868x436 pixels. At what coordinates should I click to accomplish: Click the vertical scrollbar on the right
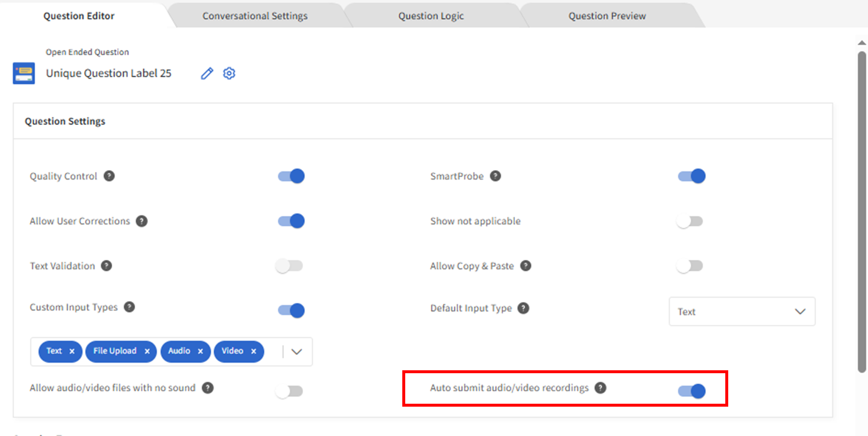pos(862,211)
